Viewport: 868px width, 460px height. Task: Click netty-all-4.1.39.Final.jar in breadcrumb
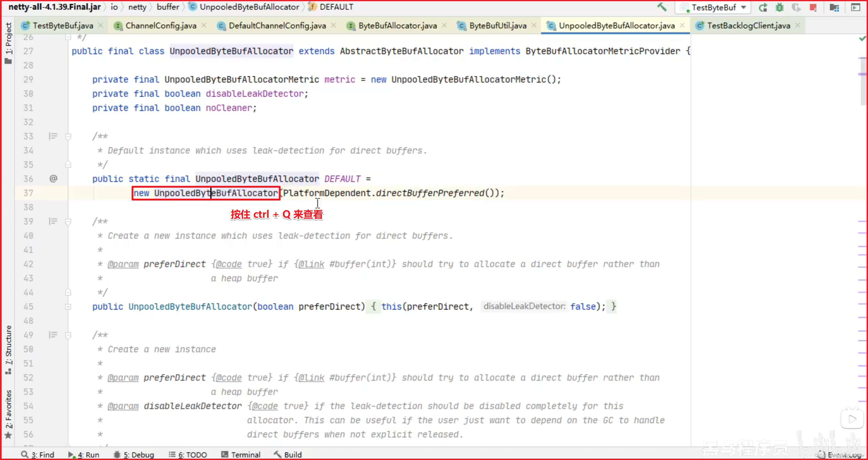55,7
